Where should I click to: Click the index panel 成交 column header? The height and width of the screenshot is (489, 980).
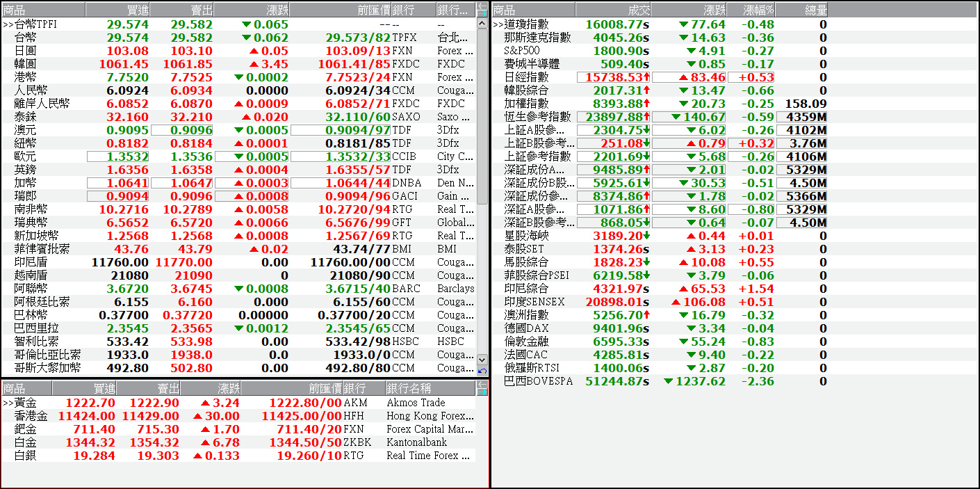(612, 10)
